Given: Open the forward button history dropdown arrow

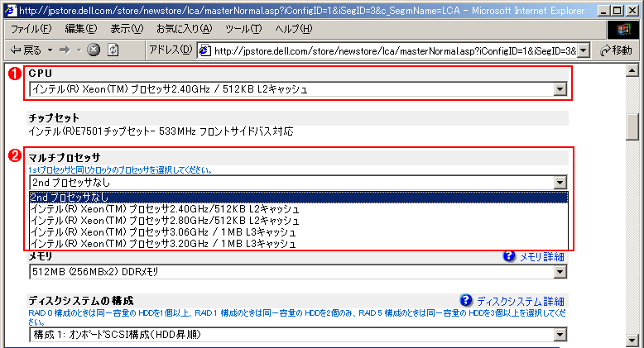Looking at the screenshot, I should coord(79,50).
